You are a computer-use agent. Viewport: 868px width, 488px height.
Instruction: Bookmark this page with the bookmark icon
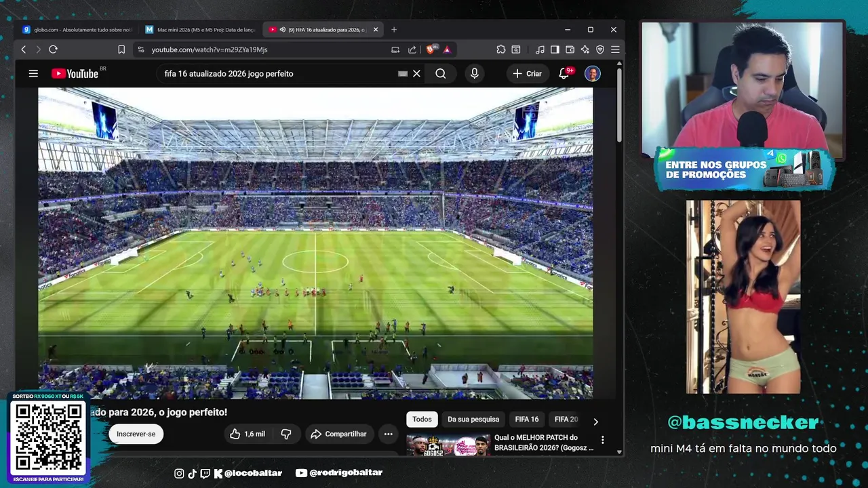click(121, 49)
